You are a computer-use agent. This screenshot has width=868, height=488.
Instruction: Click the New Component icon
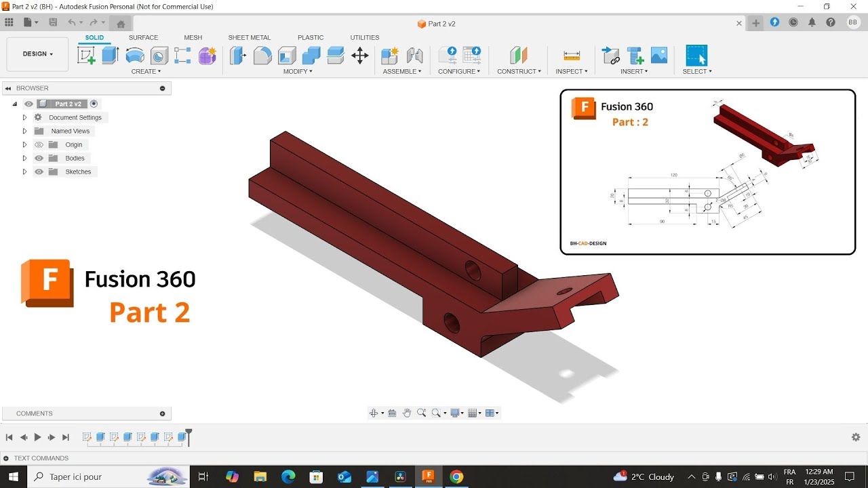[x=390, y=56]
